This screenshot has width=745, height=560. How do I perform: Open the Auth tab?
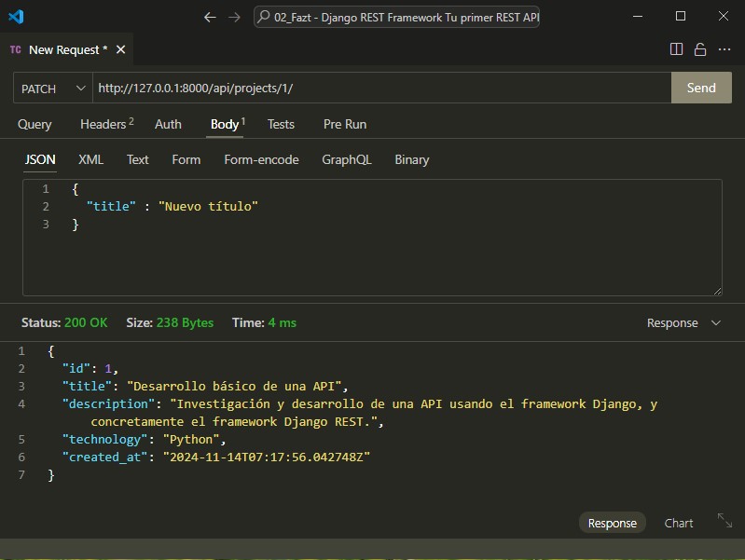(168, 125)
